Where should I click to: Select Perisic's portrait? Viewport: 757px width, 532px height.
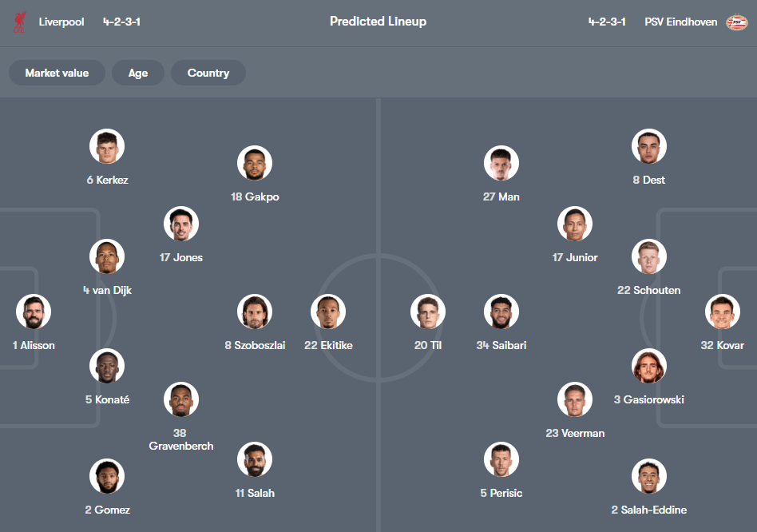501,459
